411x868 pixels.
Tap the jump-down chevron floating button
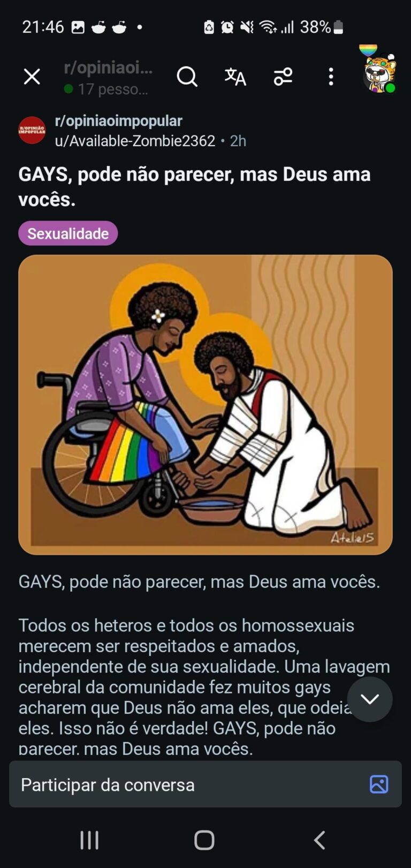point(370,699)
